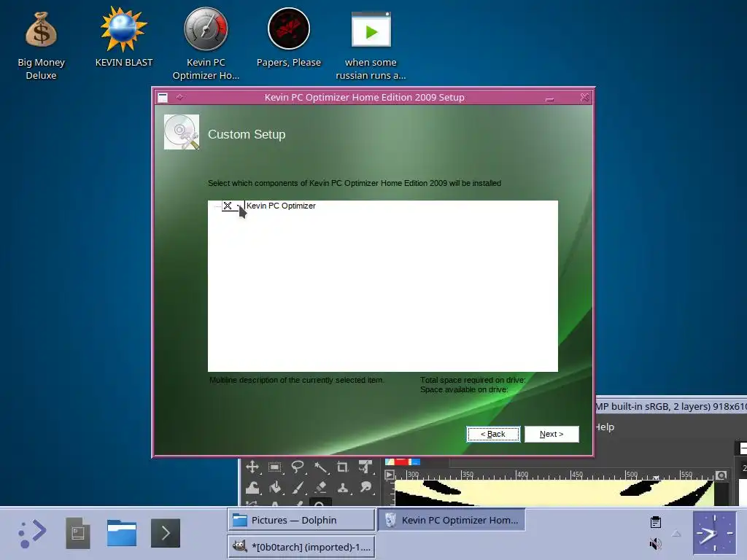Viewport: 747px width, 560px height.
Task: Click the GIMP ruler corner menu arrow button
Action: [x=390, y=475]
